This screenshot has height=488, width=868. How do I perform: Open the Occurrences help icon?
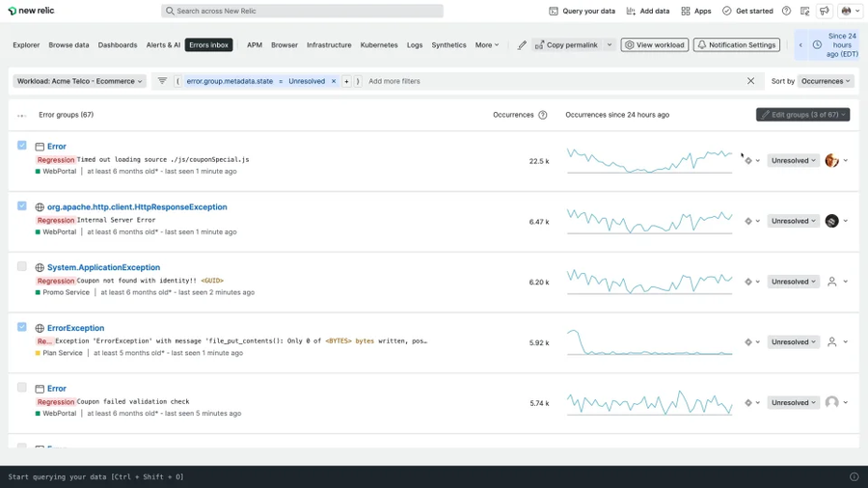click(x=542, y=115)
